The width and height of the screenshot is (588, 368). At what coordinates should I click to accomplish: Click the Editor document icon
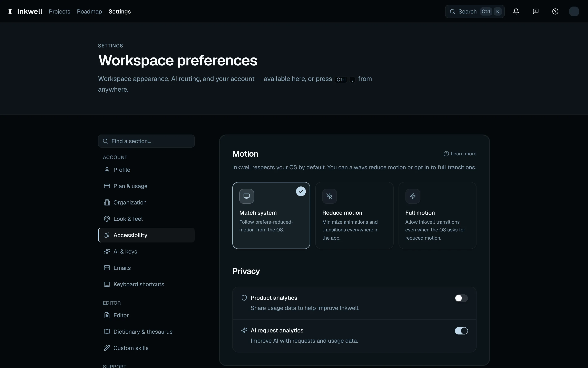click(x=107, y=315)
